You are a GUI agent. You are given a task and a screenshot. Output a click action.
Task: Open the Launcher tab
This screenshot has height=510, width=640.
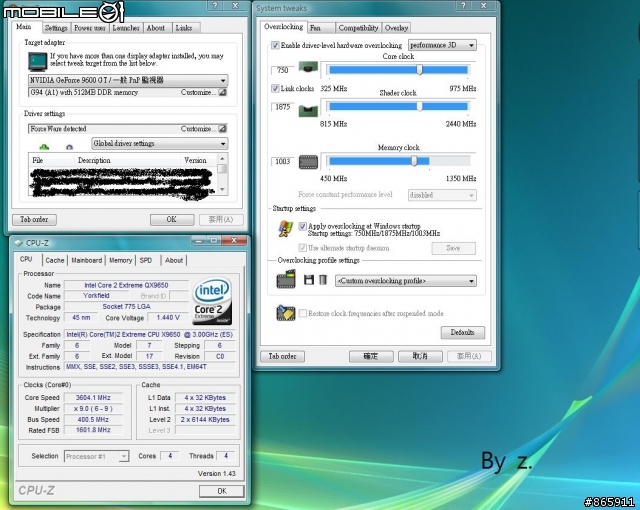pos(126,28)
